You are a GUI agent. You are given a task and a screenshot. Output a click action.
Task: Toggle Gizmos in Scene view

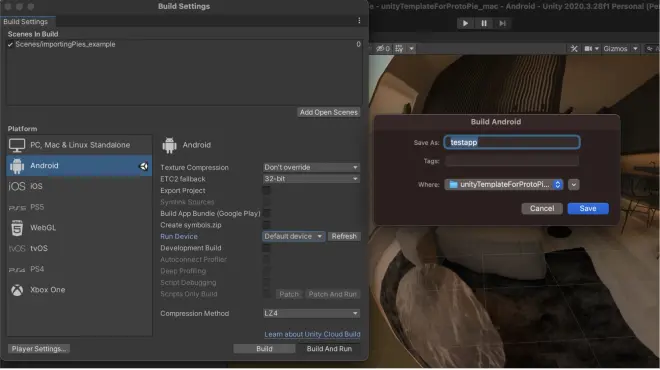615,49
